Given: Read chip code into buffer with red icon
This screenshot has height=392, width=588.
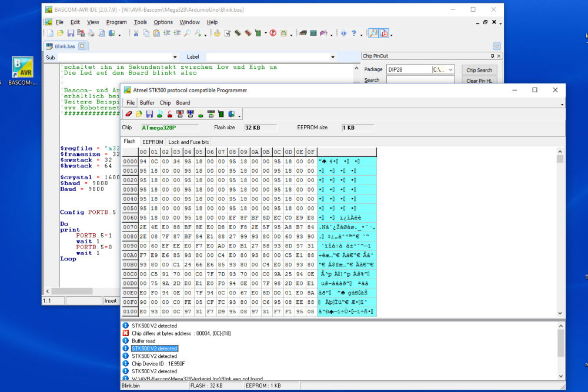Looking at the screenshot, I should (169, 114).
